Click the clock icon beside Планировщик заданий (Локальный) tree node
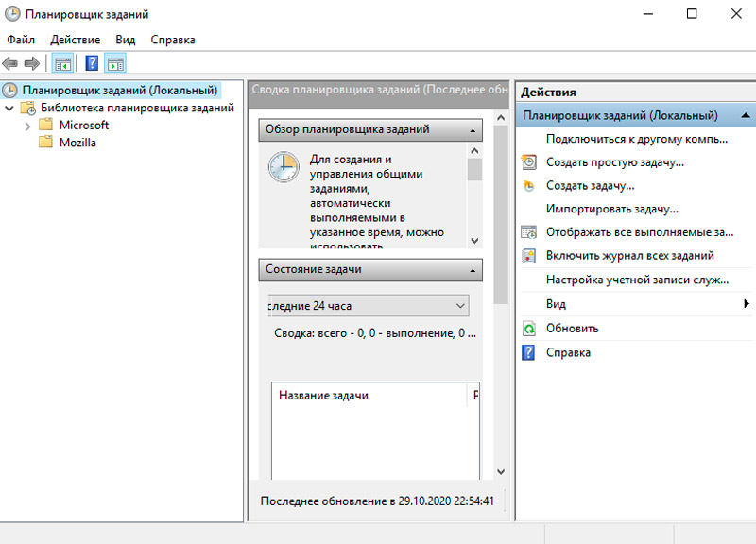Image resolution: width=756 pixels, height=544 pixels. 10,90
